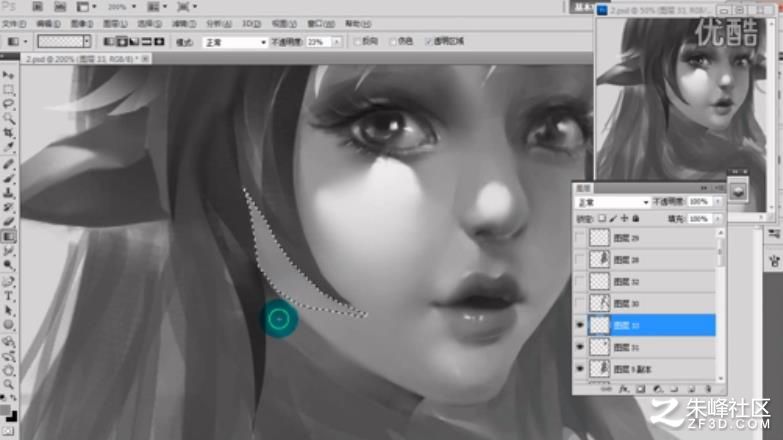Select the Lasso tool
Image resolution: width=783 pixels, height=440 pixels.
click(x=8, y=104)
